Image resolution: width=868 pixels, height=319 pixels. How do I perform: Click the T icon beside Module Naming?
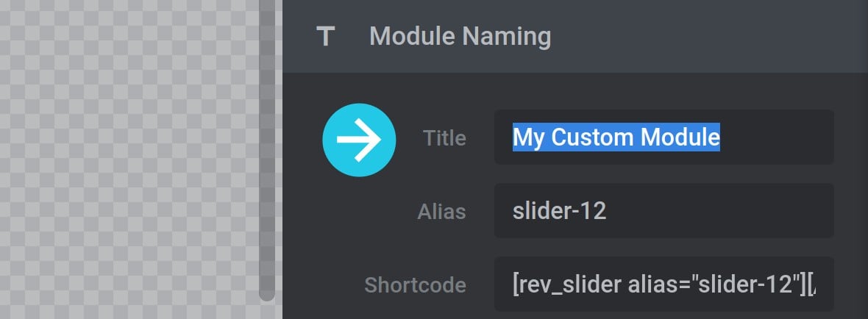tap(325, 37)
